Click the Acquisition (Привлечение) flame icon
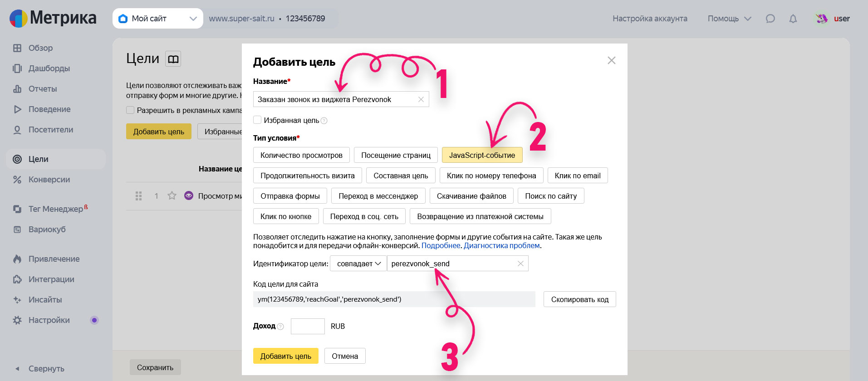868x381 pixels. pyautogui.click(x=17, y=259)
